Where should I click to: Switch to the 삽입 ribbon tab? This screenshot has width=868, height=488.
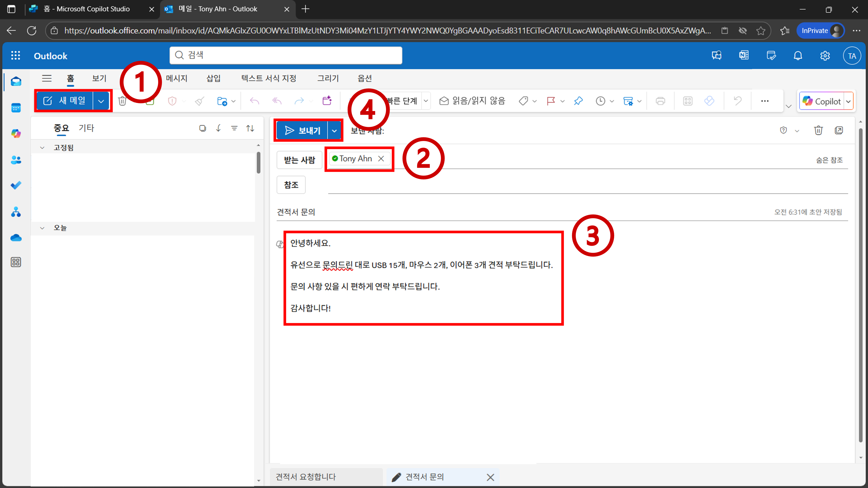click(x=213, y=79)
